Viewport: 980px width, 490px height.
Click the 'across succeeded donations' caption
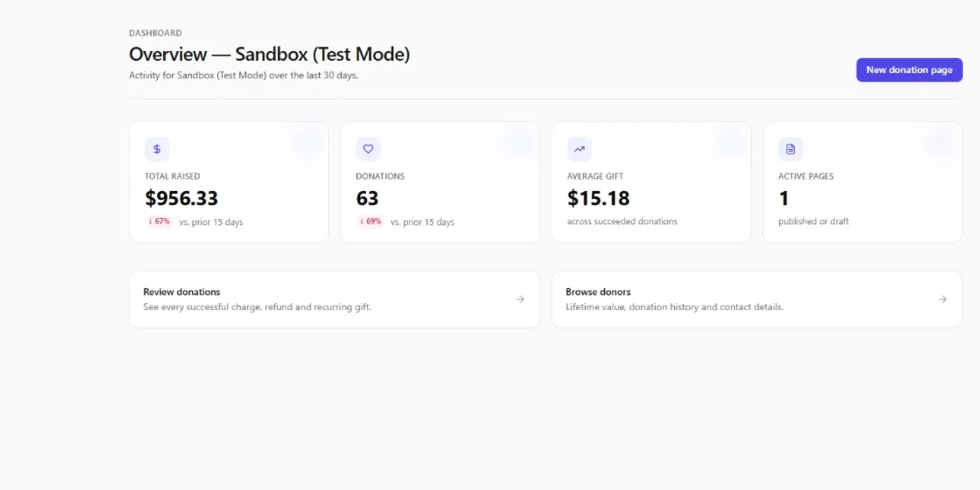(622, 221)
